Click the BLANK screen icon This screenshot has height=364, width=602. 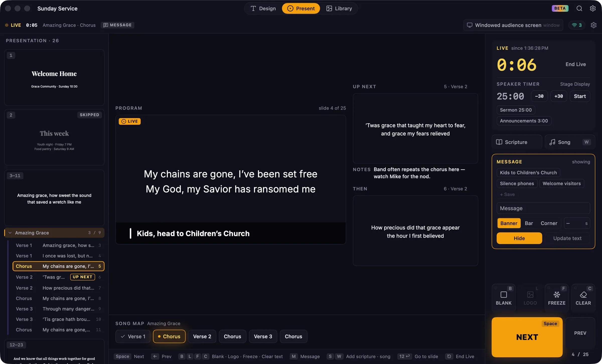click(x=503, y=295)
